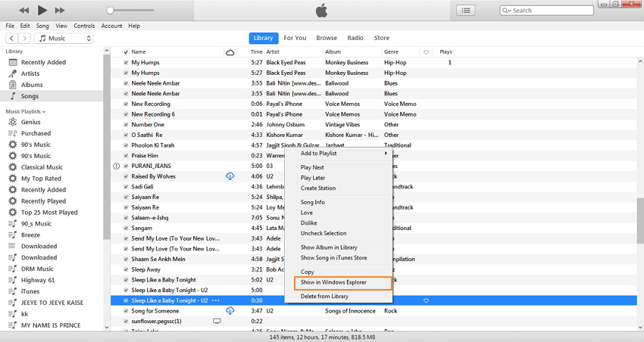Click the Play button

pos(42,11)
